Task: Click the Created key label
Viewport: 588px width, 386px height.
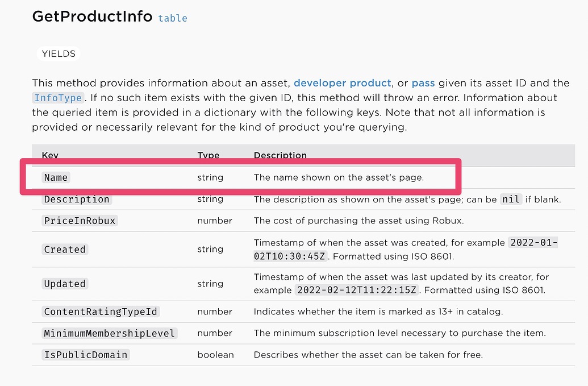Action: (x=65, y=250)
